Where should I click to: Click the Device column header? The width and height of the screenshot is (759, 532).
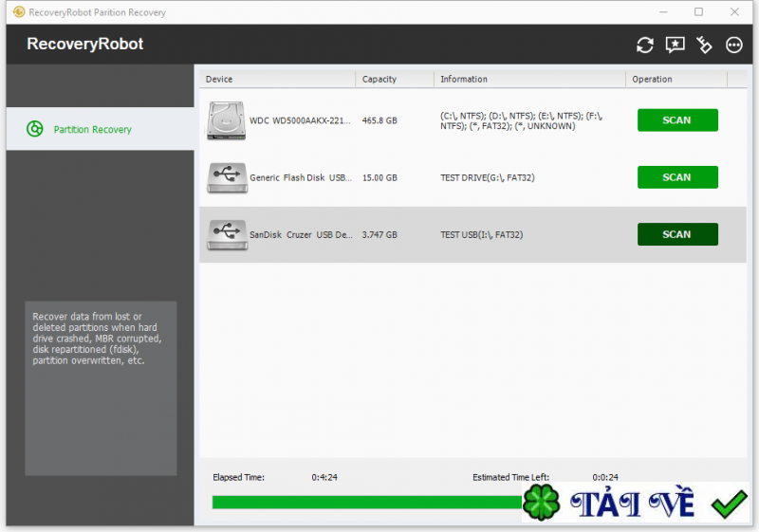pyautogui.click(x=277, y=79)
